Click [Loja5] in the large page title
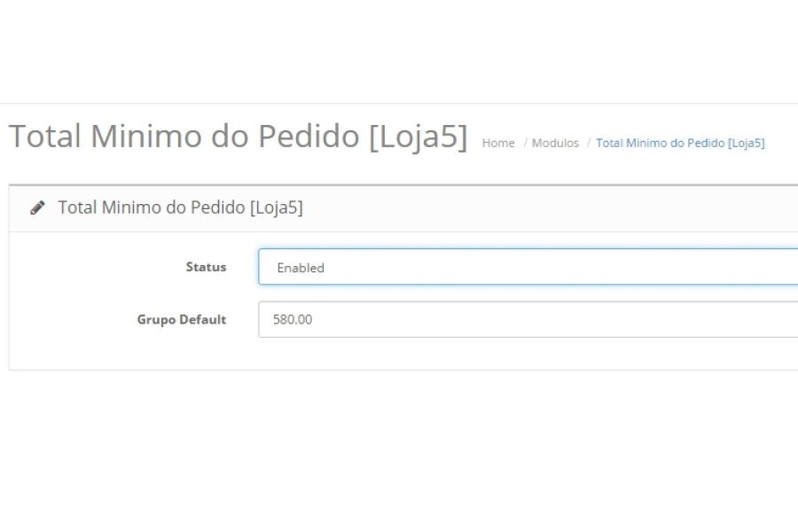798x532 pixels. (418, 137)
